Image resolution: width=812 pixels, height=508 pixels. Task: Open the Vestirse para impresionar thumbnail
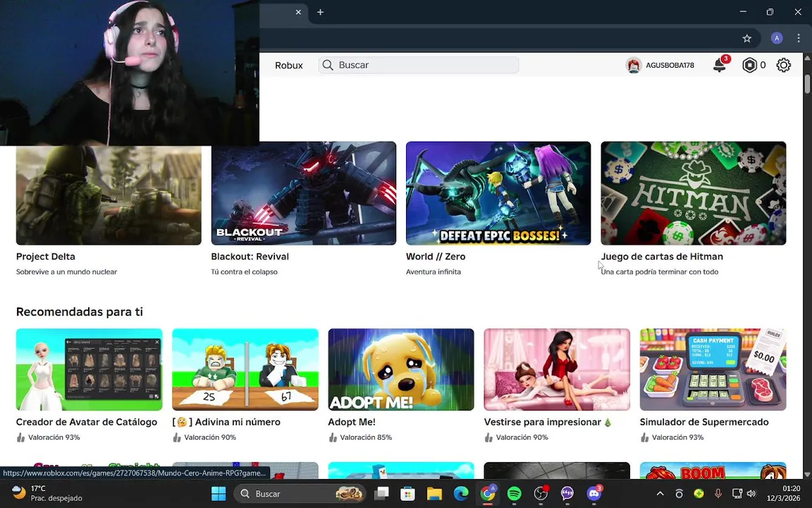click(x=558, y=370)
